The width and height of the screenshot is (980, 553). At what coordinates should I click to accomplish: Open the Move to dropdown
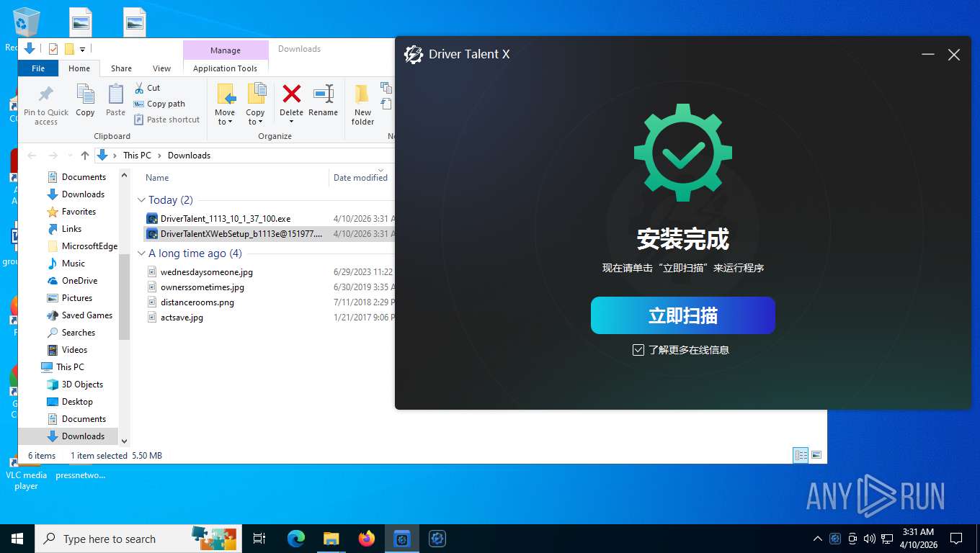tap(225, 105)
